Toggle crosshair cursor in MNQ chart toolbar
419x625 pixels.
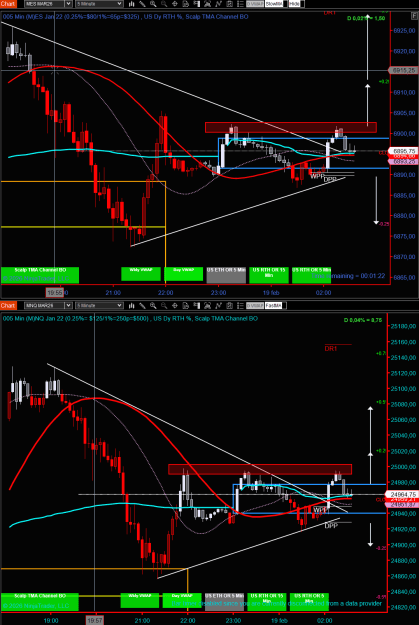175,305
